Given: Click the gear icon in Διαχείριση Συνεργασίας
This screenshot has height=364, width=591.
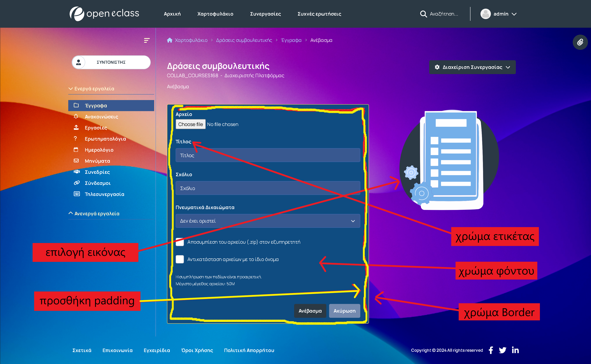Looking at the screenshot, I should click(437, 67).
